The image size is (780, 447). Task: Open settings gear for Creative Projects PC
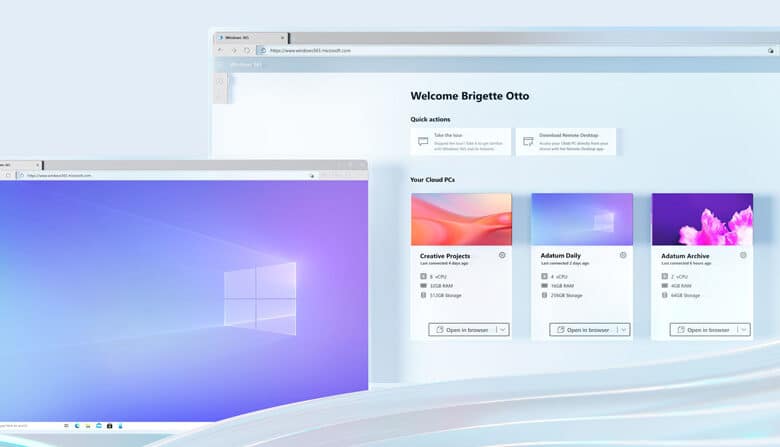(x=502, y=255)
